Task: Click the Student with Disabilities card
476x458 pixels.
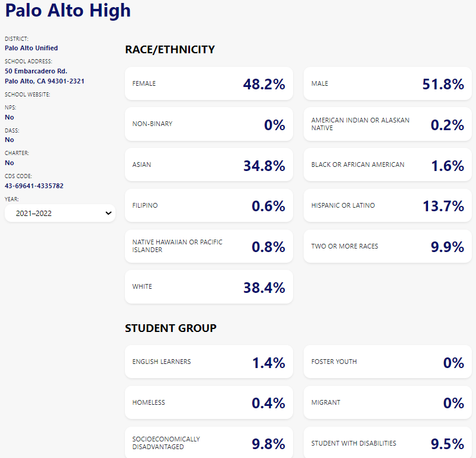Action: pyautogui.click(x=387, y=443)
